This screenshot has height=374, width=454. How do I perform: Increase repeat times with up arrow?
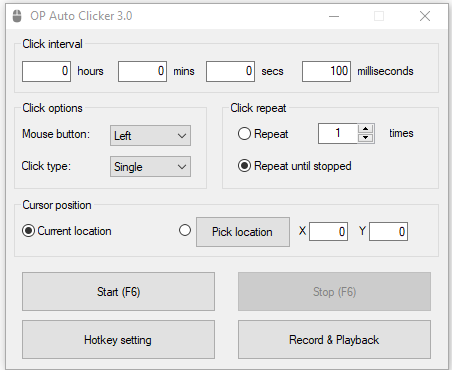tap(366, 129)
